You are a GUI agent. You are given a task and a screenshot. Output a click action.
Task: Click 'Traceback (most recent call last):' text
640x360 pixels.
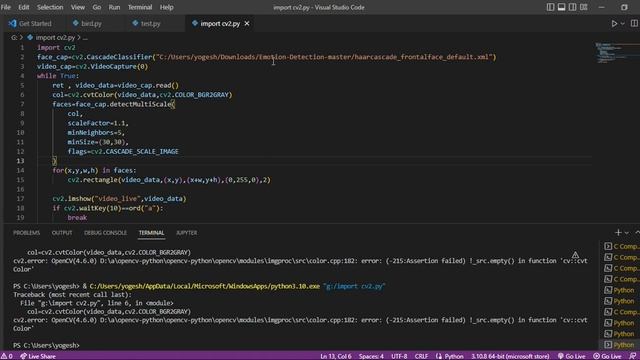(x=72, y=295)
